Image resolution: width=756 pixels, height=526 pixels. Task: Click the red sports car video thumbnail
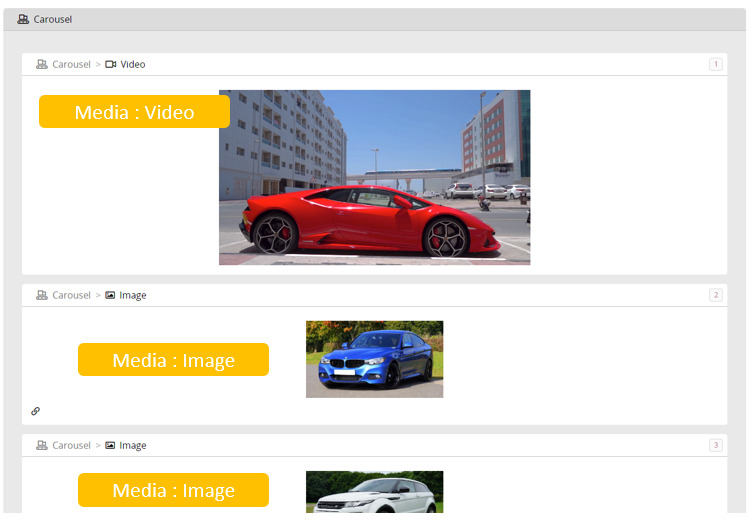[x=374, y=177]
